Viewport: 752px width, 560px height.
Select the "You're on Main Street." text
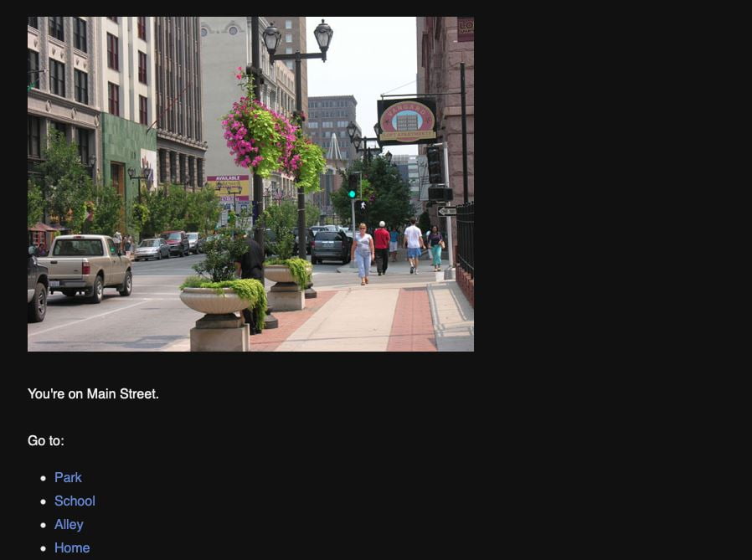pyautogui.click(x=93, y=393)
